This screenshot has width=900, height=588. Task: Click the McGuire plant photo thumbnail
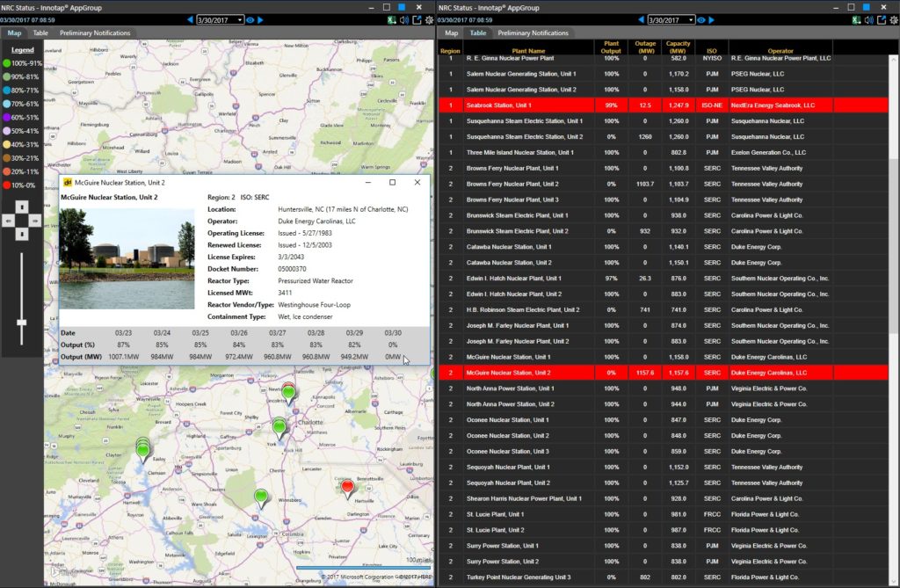point(127,258)
